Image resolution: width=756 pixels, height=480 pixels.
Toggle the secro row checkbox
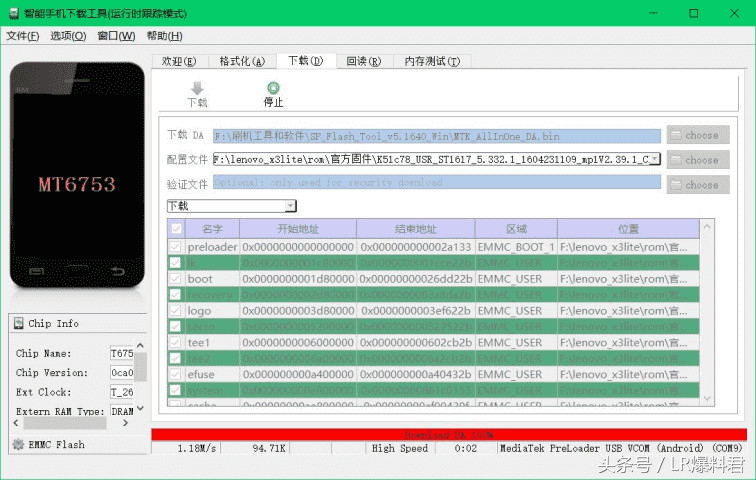[x=175, y=326]
